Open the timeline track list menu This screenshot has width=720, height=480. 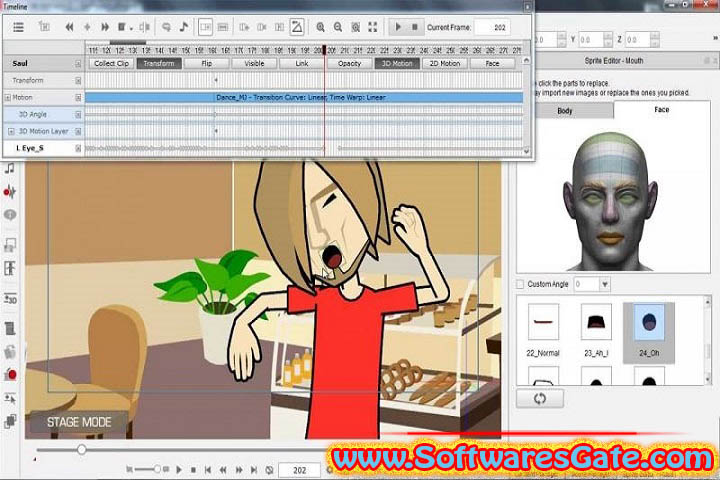18,27
